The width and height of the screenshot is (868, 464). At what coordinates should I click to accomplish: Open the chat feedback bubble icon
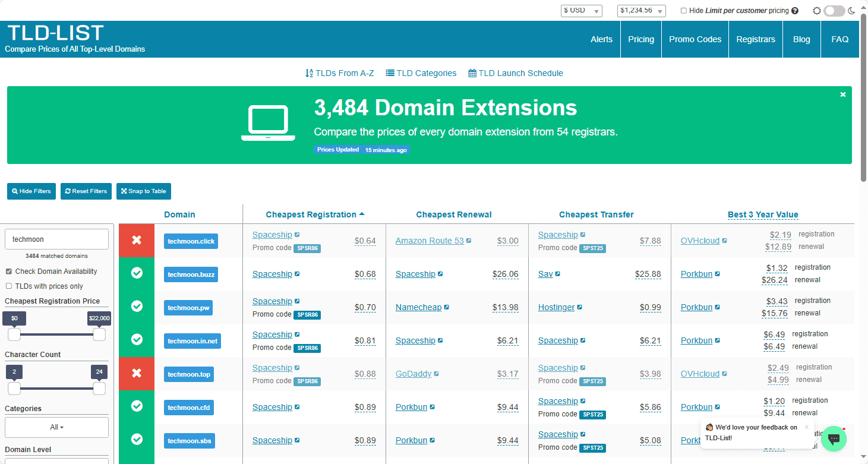coord(834,438)
